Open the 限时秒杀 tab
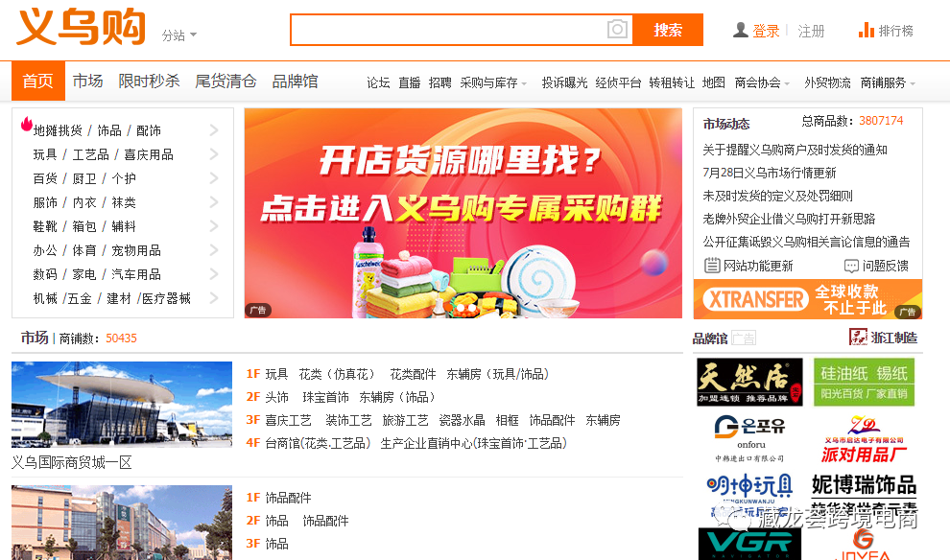The height and width of the screenshot is (560, 950). tap(149, 81)
